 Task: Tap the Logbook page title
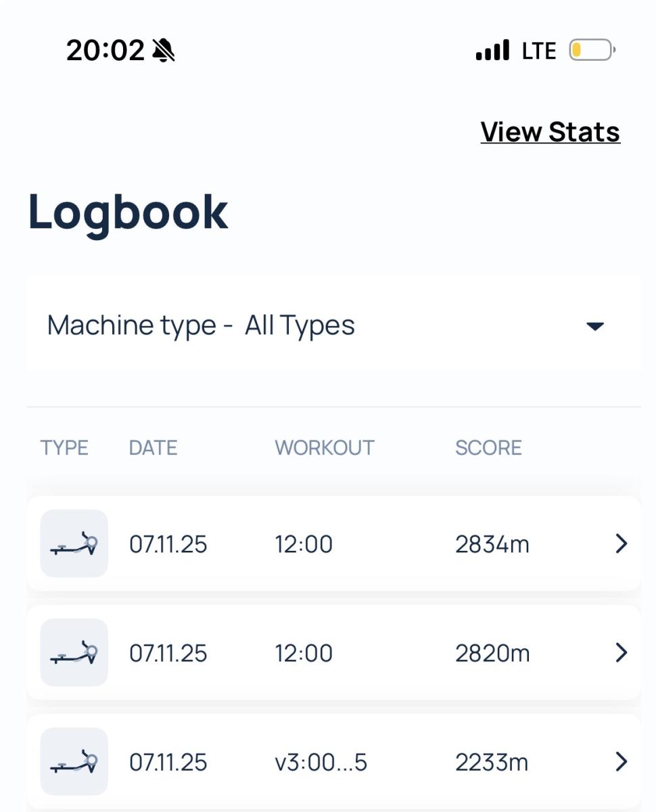pyautogui.click(x=128, y=212)
